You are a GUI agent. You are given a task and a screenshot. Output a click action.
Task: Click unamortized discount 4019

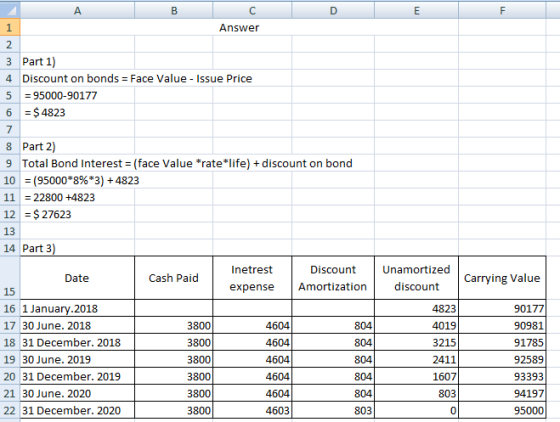coord(416,325)
